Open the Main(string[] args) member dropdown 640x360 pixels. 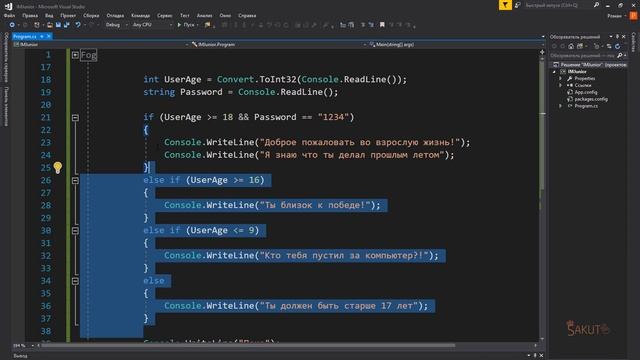(456, 44)
